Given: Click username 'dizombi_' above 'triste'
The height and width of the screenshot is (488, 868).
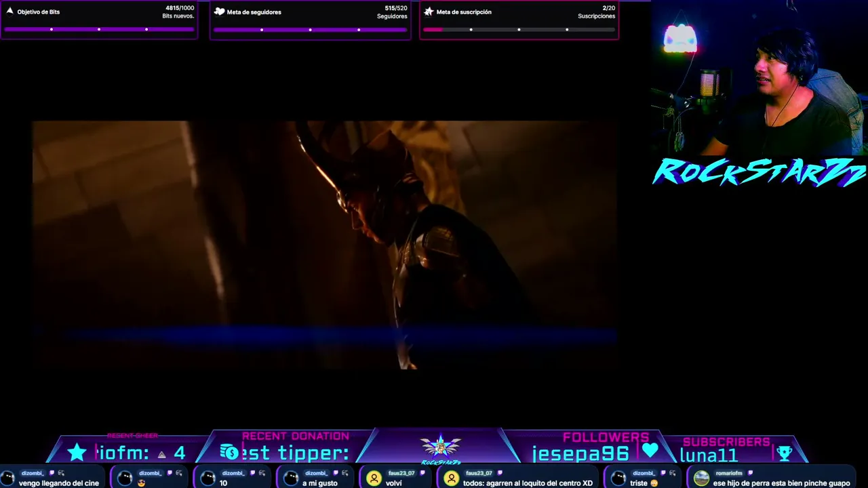Looking at the screenshot, I should 644,473.
